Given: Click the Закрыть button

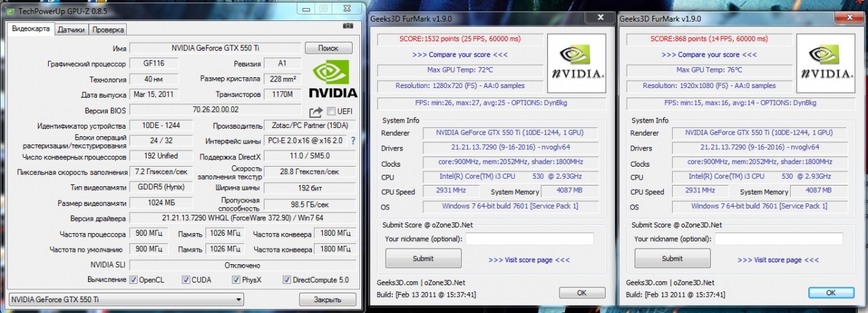Looking at the screenshot, I should 328,299.
